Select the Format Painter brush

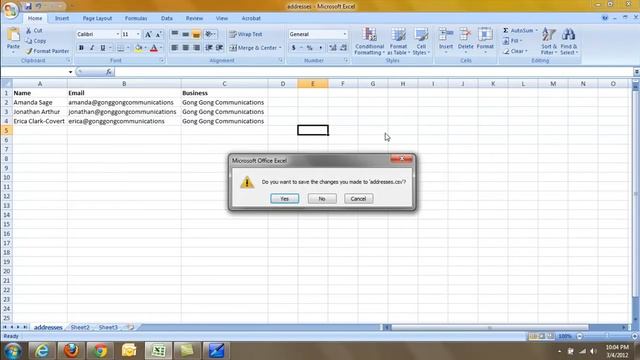29,51
